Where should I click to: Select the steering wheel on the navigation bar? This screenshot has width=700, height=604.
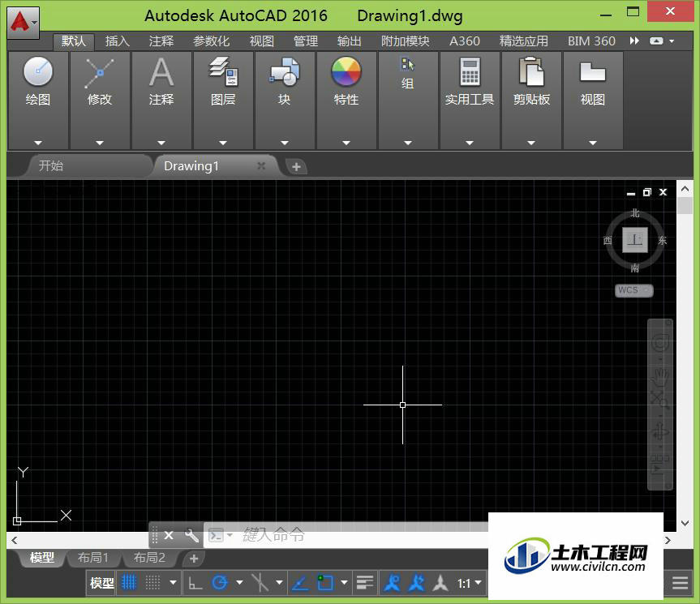coord(660,344)
